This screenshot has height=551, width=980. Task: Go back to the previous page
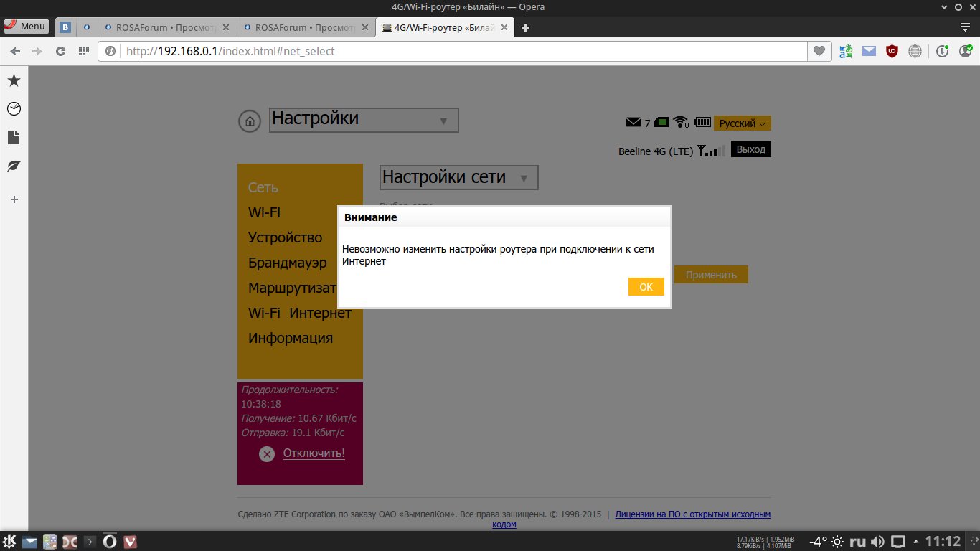[15, 52]
